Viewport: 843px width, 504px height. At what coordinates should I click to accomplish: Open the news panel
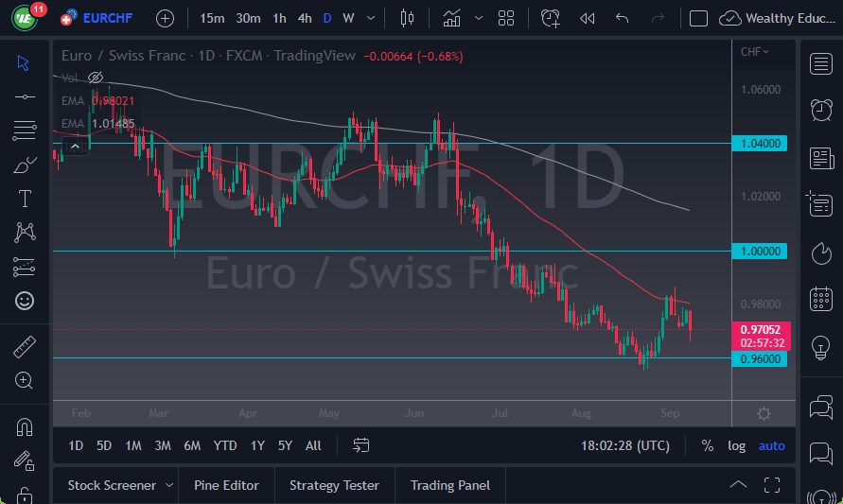click(x=821, y=158)
